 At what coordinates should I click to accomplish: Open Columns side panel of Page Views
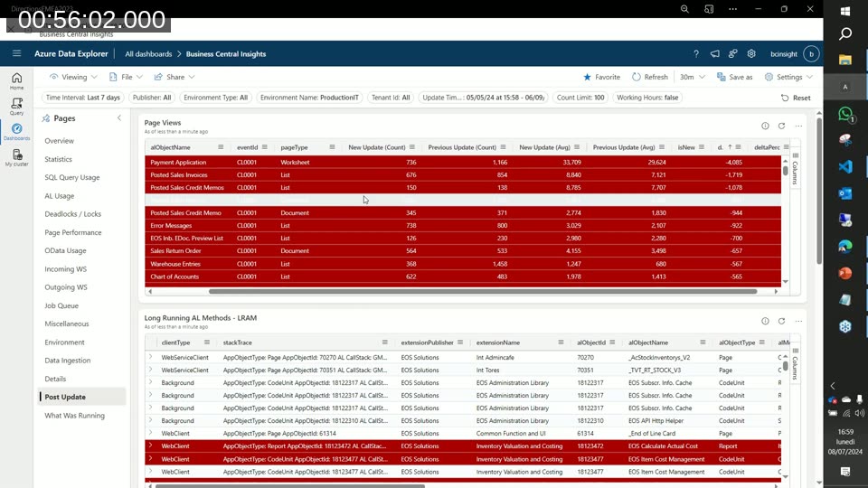[795, 169]
